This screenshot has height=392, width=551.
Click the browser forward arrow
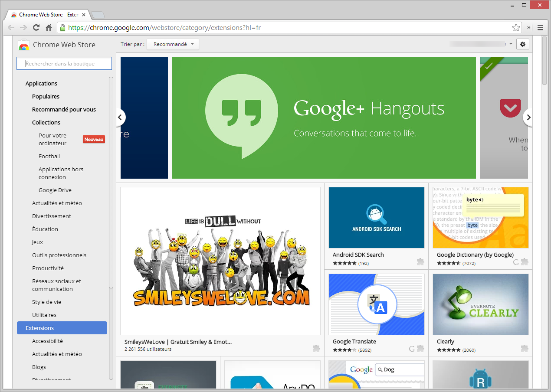click(x=23, y=28)
